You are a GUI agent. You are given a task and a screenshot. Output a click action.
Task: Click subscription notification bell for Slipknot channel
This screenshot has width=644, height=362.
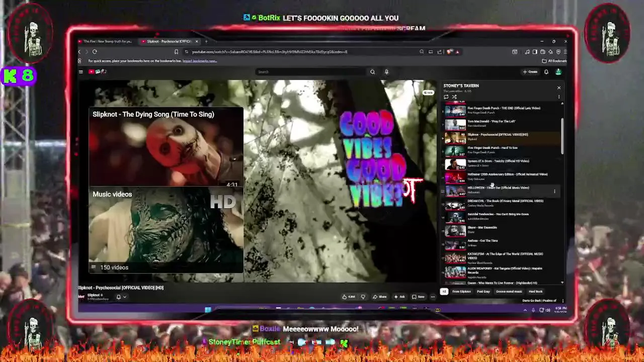[x=119, y=297]
